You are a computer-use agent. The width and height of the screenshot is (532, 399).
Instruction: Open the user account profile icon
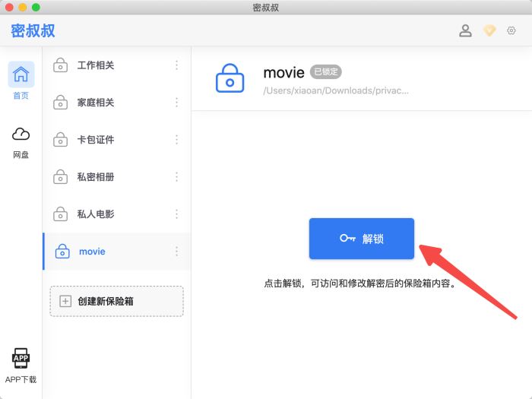pyautogui.click(x=465, y=30)
